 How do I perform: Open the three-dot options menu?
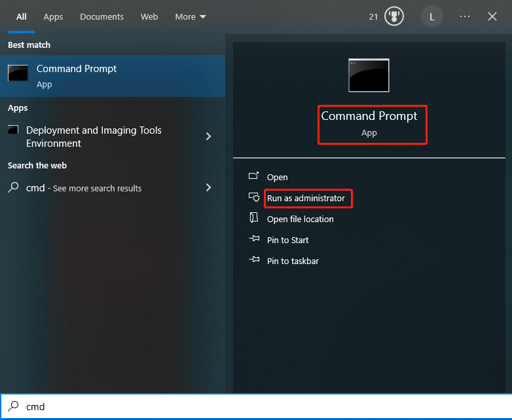point(464,16)
